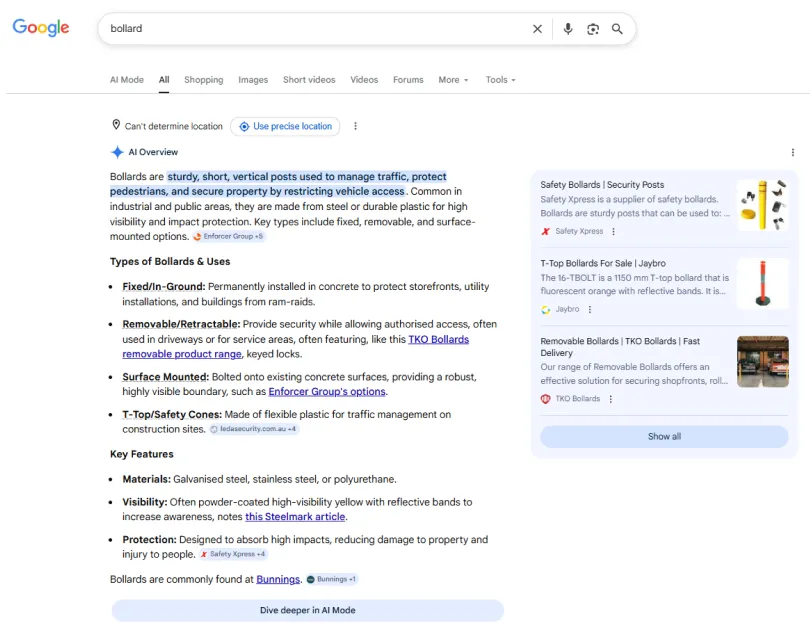Open the Enforcer Group's options link
Viewport: 810px width, 630px height.
point(327,391)
